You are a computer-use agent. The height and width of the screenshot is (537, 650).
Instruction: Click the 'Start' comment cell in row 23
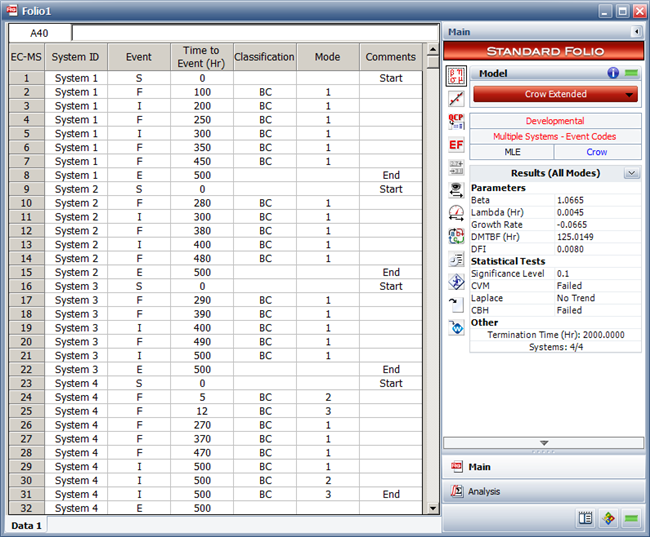pyautogui.click(x=391, y=383)
